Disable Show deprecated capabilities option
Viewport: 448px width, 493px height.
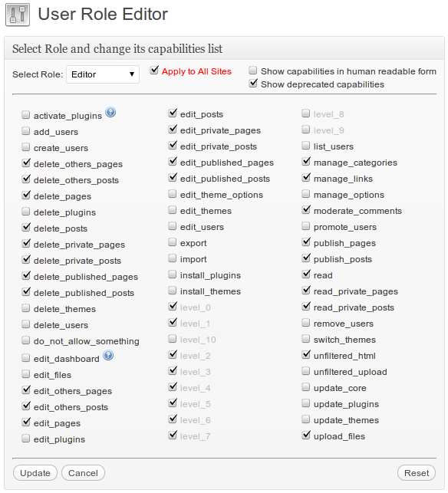[253, 84]
